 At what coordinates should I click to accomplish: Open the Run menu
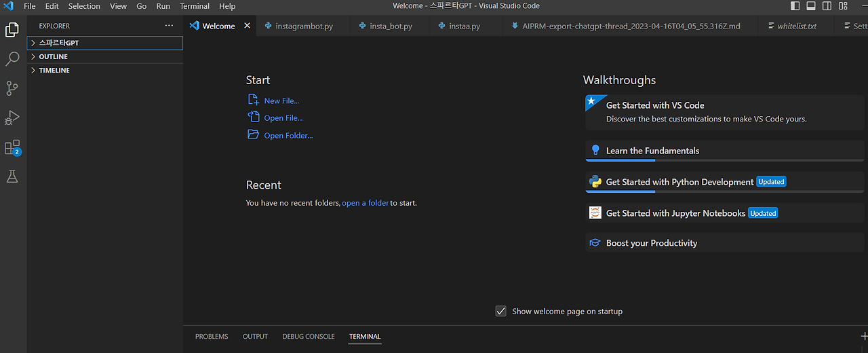click(x=163, y=6)
